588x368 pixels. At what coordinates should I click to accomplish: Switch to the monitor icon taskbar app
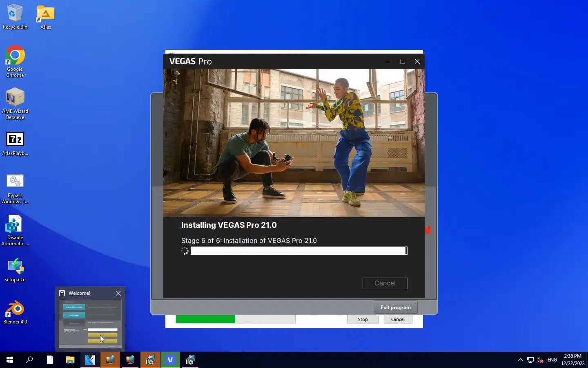[130, 360]
